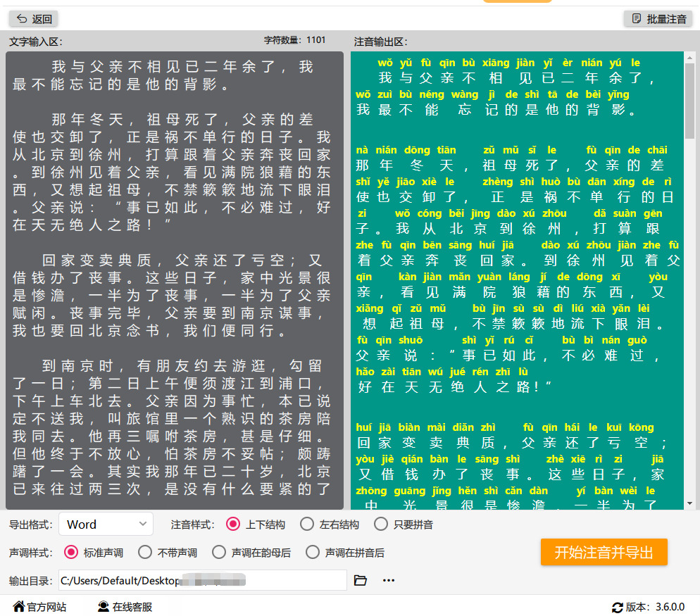Click the 返回 back arrow button
The image size is (700, 616).
pos(34,19)
